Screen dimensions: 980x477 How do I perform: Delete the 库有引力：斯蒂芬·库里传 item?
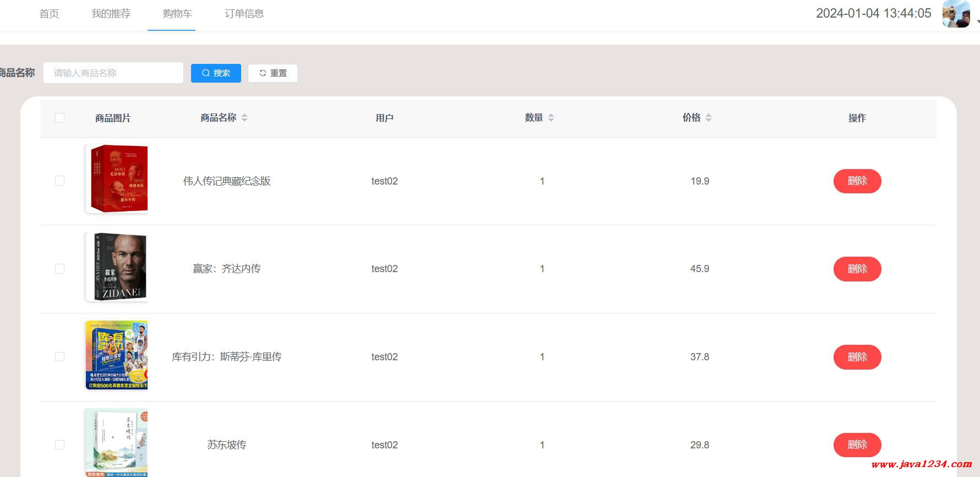coord(857,357)
